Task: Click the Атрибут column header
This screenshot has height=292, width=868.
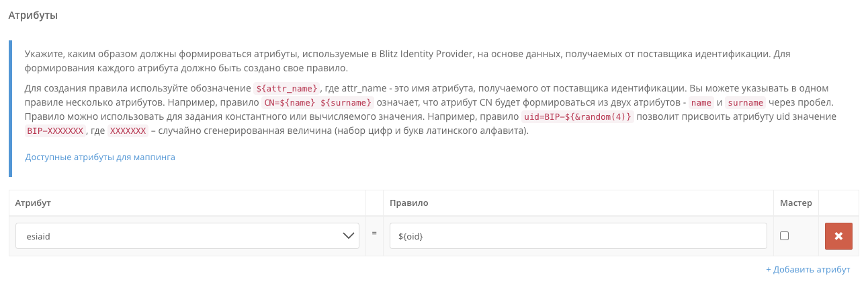Action: [x=34, y=203]
